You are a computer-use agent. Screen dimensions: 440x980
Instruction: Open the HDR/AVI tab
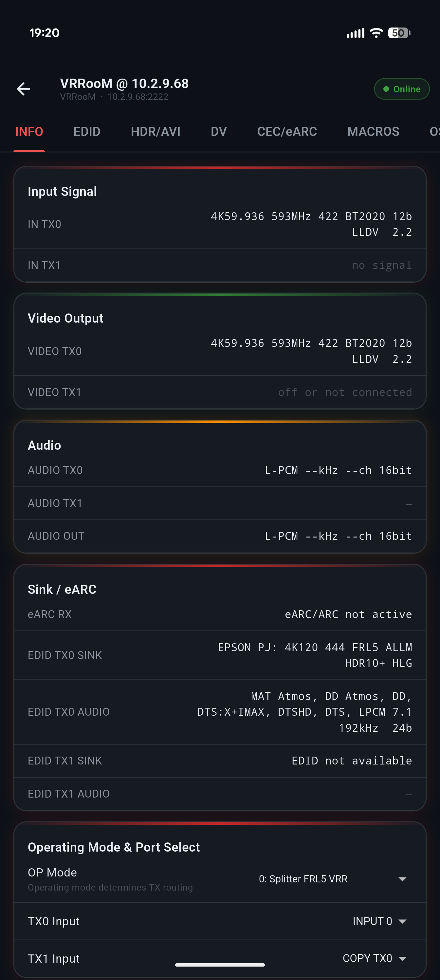155,132
